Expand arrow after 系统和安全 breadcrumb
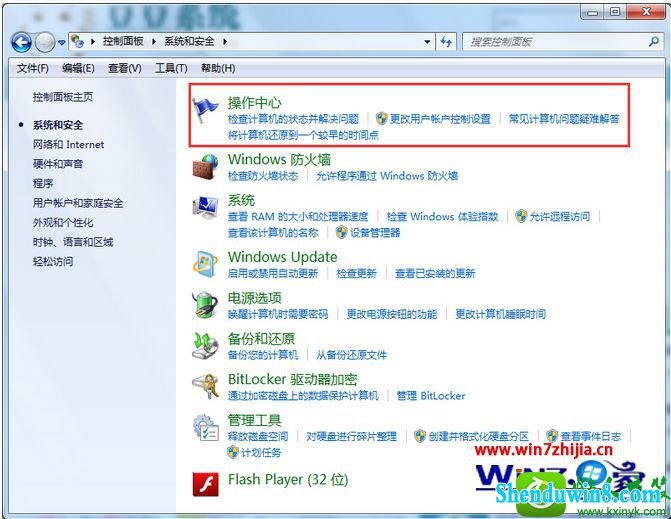671x519 pixels. click(x=225, y=42)
